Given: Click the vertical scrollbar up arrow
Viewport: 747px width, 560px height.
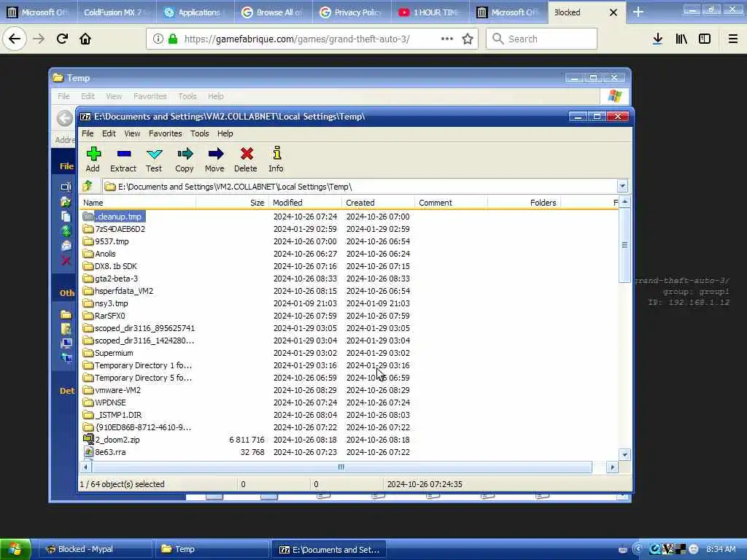Looking at the screenshot, I should (624, 202).
